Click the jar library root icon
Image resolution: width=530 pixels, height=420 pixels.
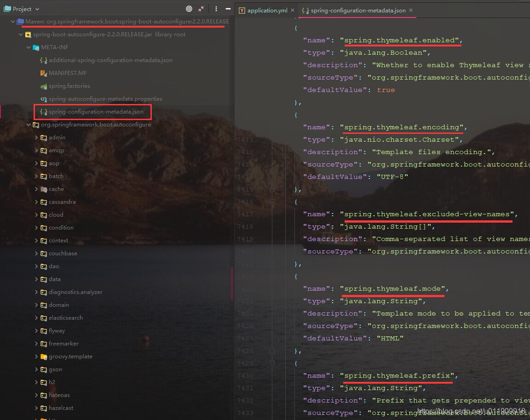tap(28, 35)
